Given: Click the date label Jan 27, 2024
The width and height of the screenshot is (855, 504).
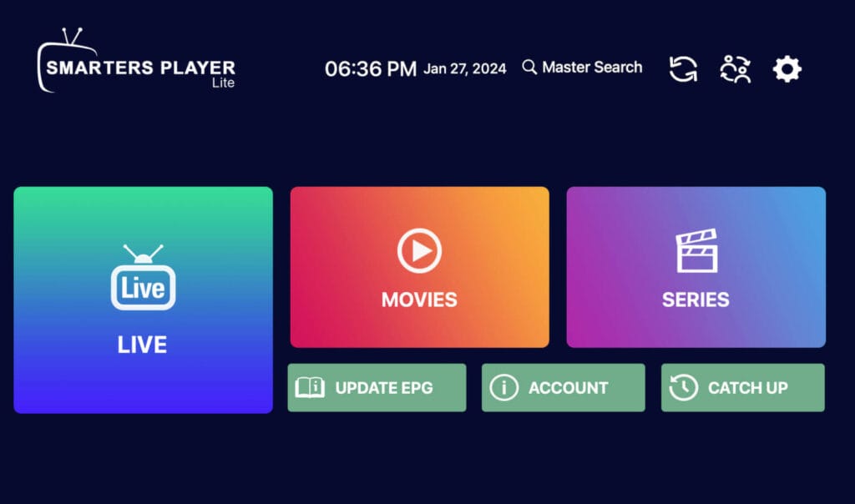Looking at the screenshot, I should tap(465, 68).
